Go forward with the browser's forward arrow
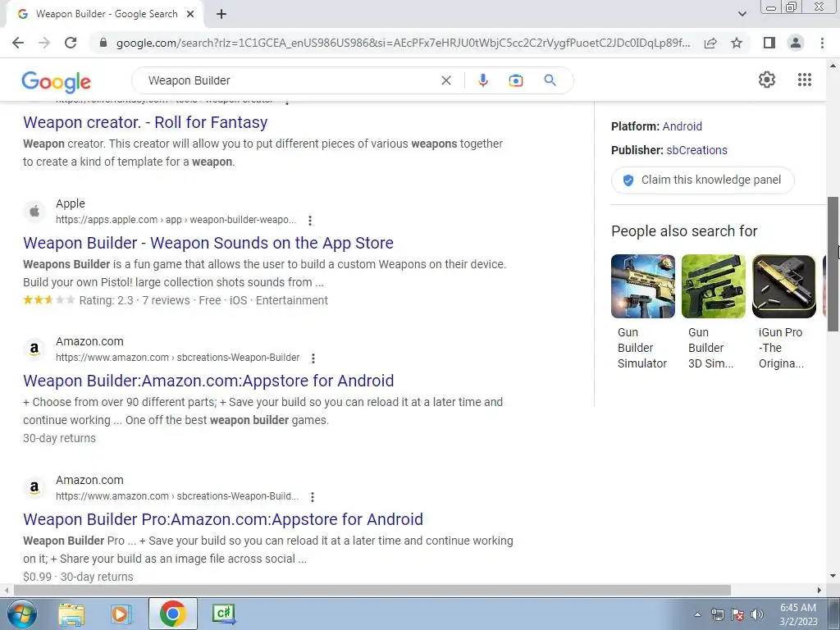 (x=44, y=43)
